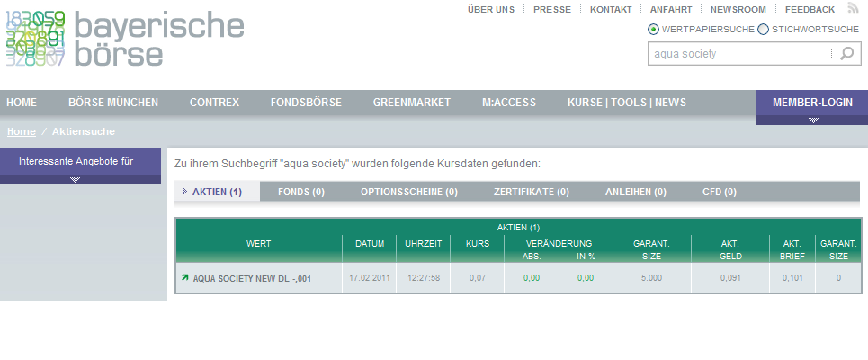Open the RSS feed icon
This screenshot has width=868, height=360.
(853, 8)
